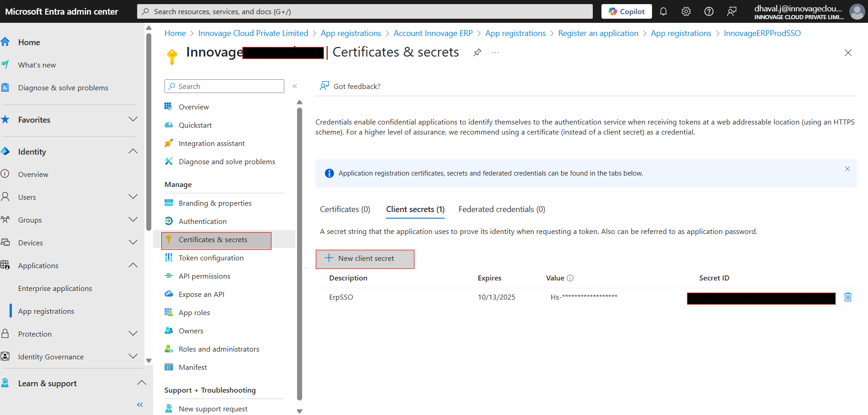Expand the Protection section
This screenshot has height=415, width=868.
(133, 333)
